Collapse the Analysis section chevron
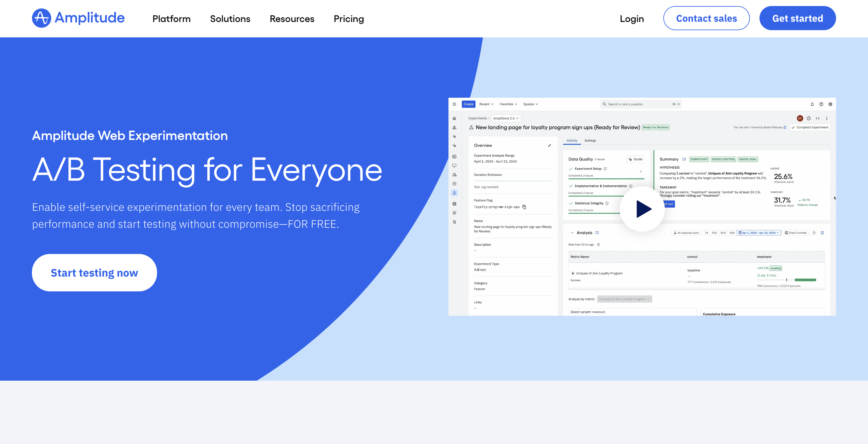 [572, 233]
